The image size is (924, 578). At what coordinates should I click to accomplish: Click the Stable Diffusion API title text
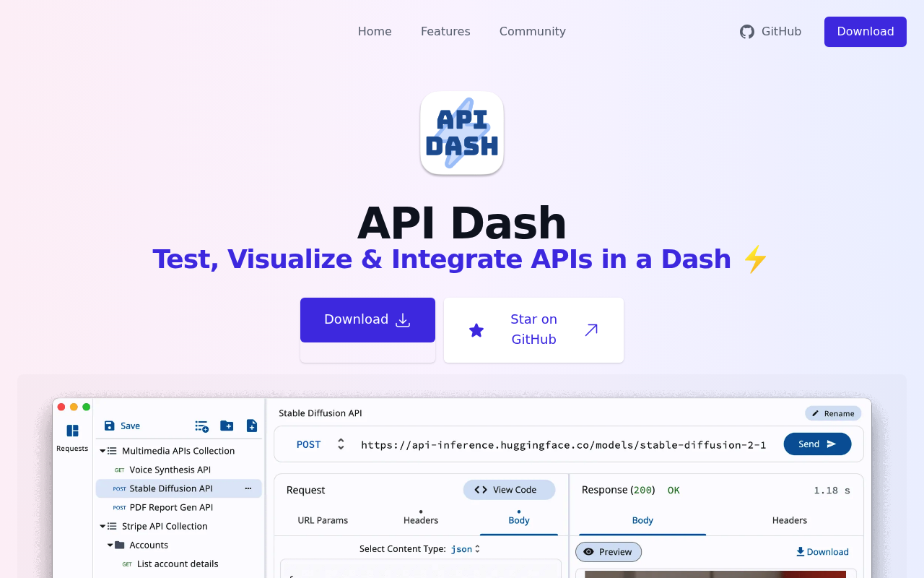tap(321, 413)
